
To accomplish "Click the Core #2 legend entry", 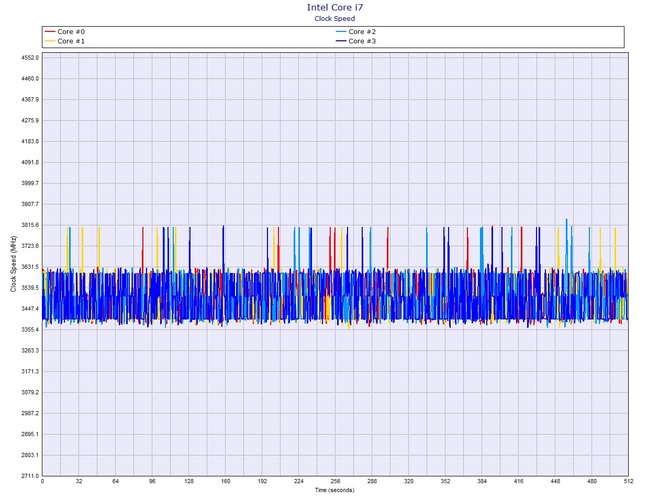I will 356,32.
